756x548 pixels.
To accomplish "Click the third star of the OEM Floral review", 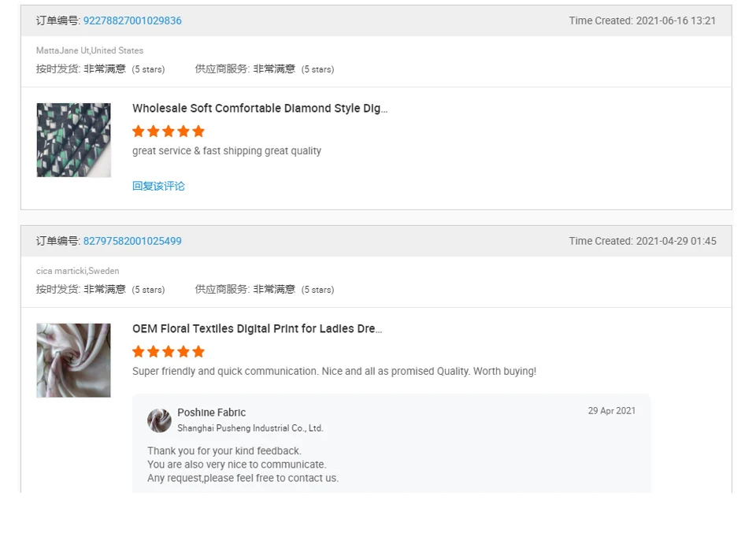I will (169, 352).
